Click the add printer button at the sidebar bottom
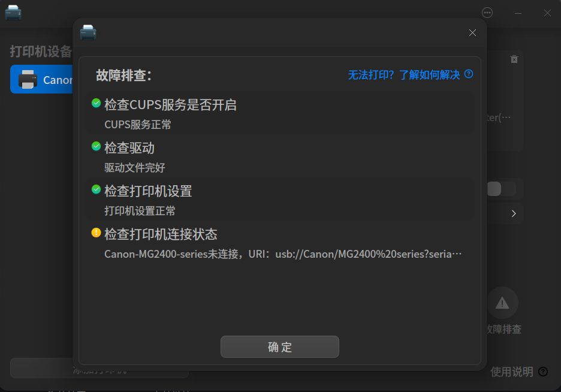Viewport: 561px width, 392px height. coord(99,368)
